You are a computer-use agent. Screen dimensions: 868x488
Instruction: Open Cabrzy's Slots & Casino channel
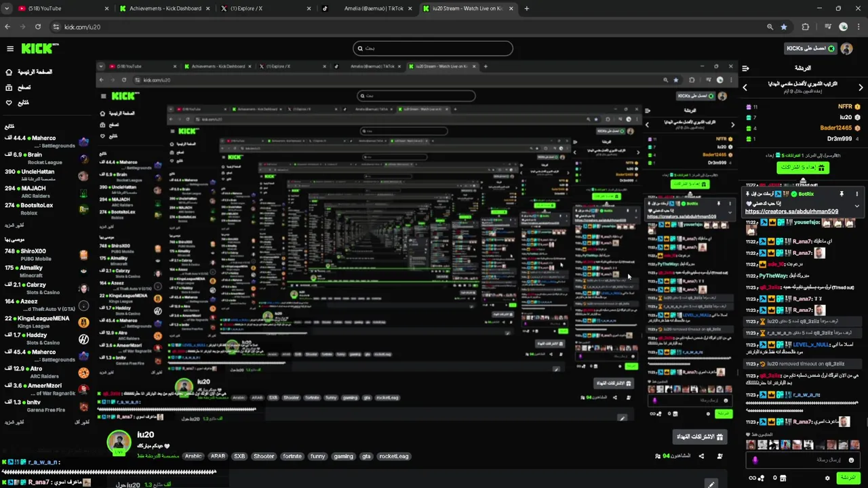(46, 289)
